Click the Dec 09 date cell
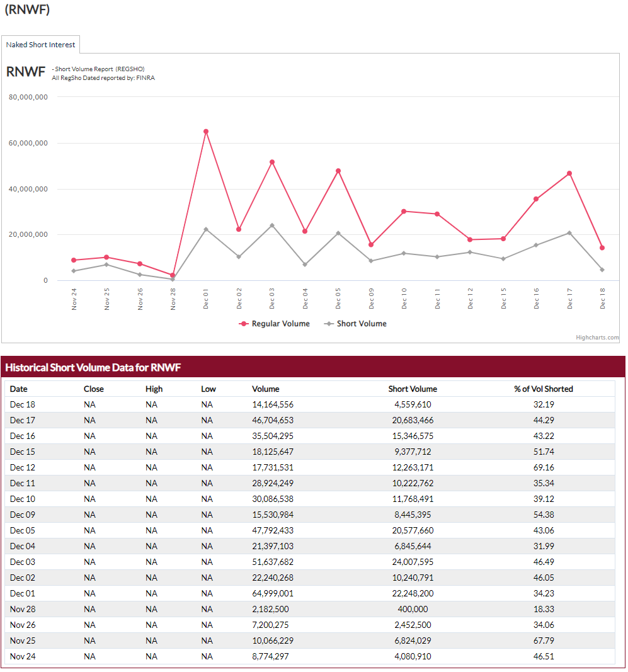 tap(22, 515)
